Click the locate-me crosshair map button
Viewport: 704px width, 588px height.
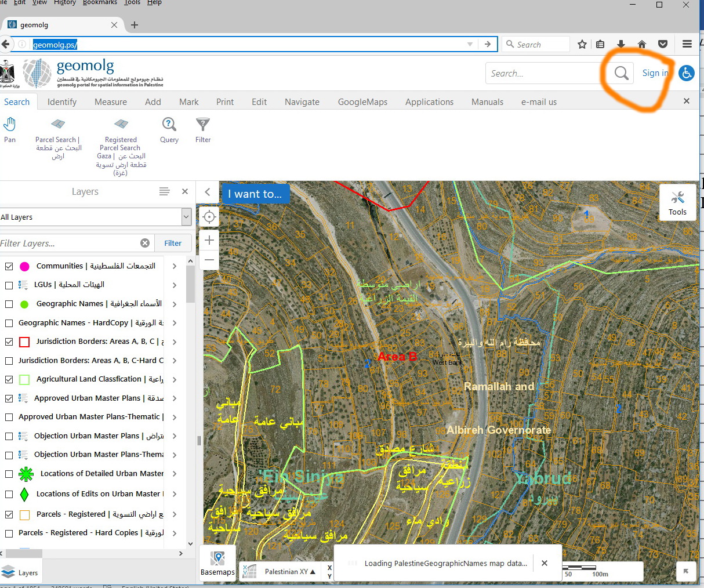coord(209,217)
